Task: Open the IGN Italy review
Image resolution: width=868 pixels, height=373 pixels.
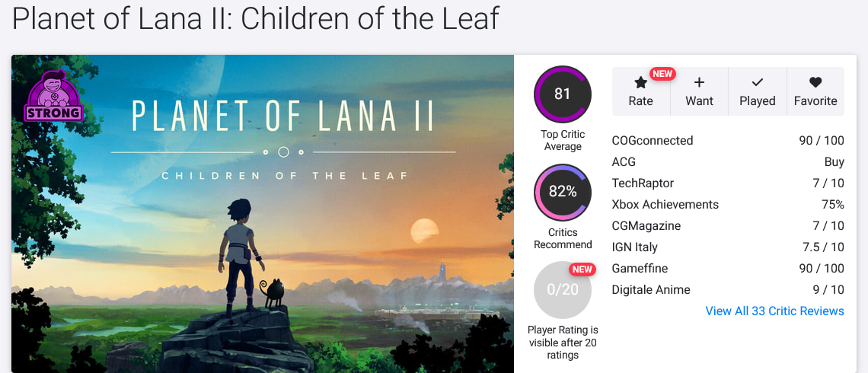Action: (x=634, y=247)
